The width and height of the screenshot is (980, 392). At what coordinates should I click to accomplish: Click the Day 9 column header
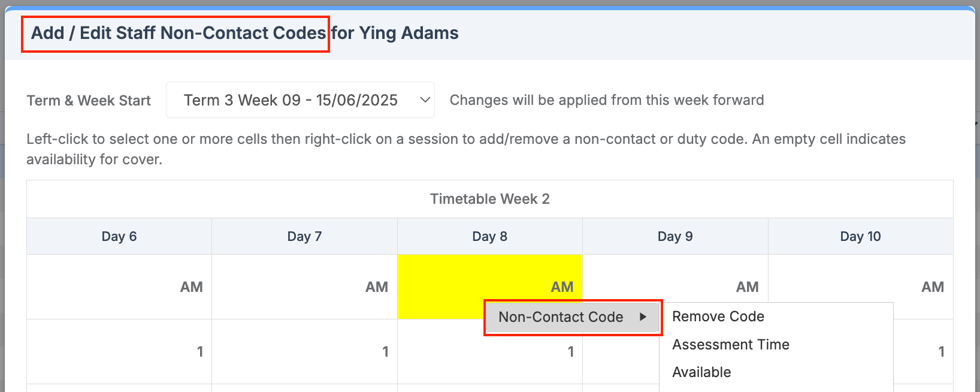click(x=675, y=236)
